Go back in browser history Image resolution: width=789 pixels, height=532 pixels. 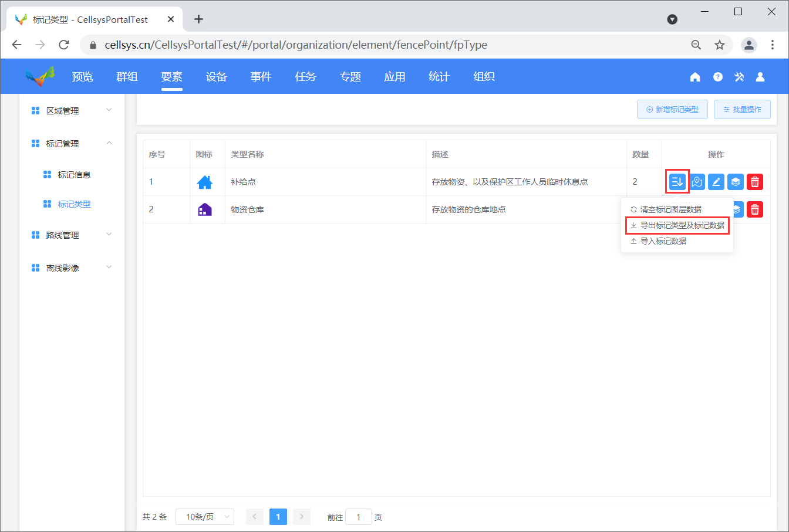point(16,45)
